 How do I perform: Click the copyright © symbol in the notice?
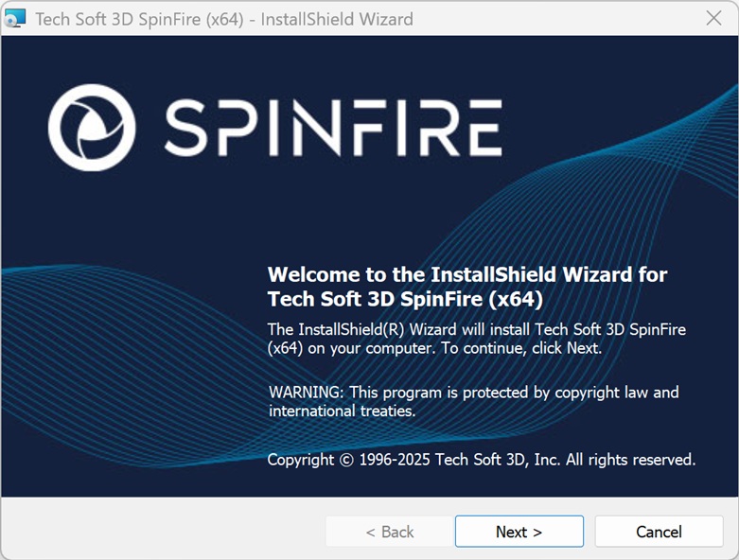[346, 460]
